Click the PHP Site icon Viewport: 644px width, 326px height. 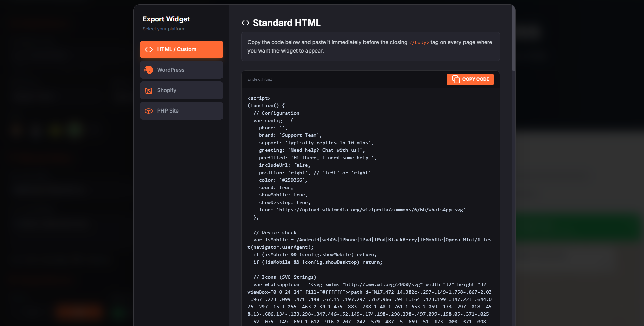click(x=148, y=111)
